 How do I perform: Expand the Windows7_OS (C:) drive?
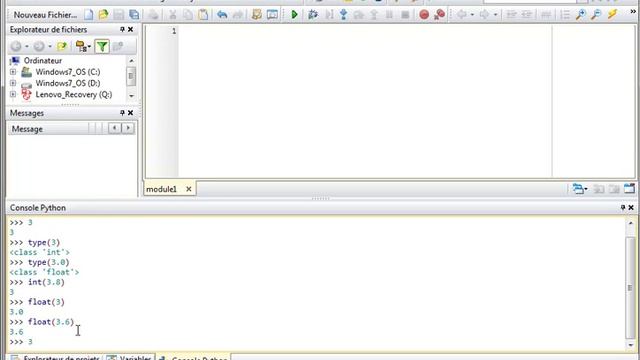(13, 72)
